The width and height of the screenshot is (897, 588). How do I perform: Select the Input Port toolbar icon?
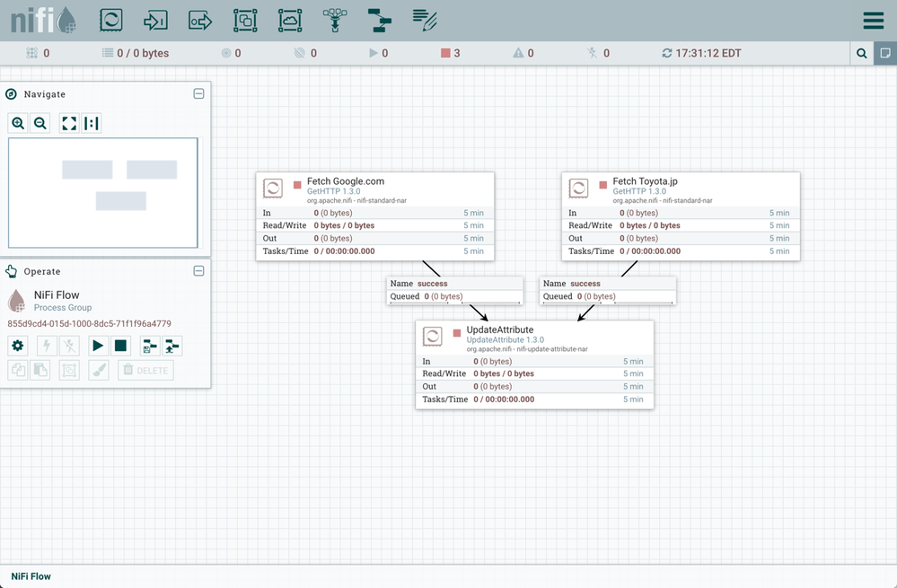click(x=155, y=20)
